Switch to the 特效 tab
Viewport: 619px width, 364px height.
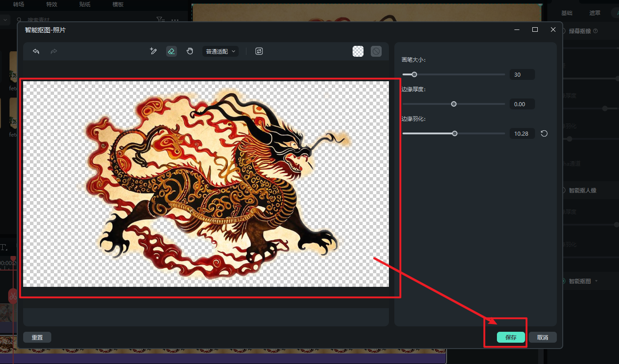(52, 5)
